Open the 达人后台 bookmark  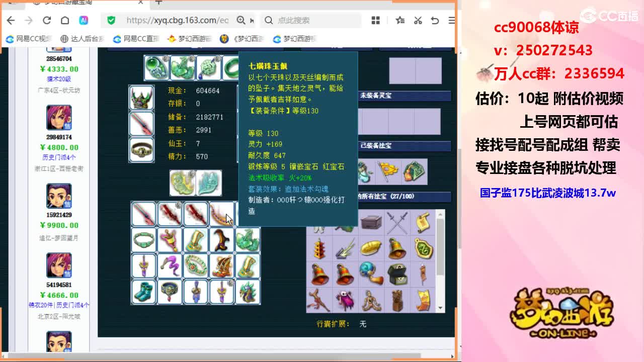point(83,39)
